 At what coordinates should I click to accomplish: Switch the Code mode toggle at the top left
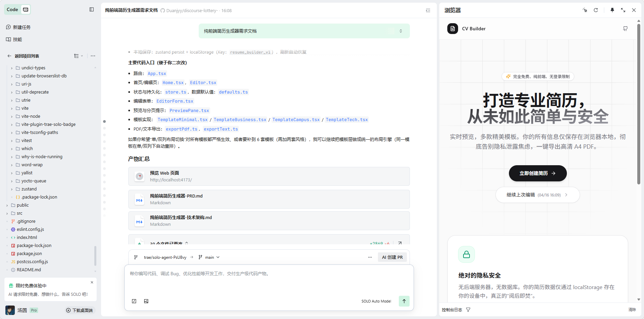(26, 9)
